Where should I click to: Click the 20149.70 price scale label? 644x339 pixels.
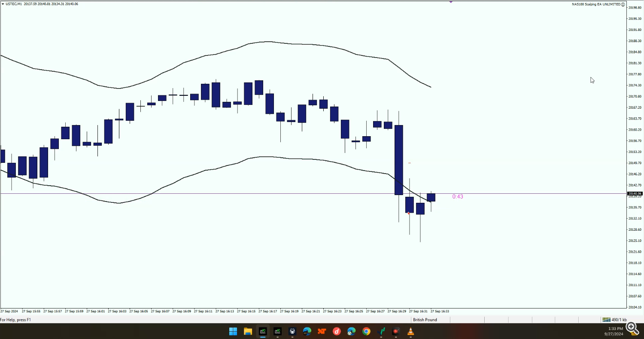tap(635, 163)
